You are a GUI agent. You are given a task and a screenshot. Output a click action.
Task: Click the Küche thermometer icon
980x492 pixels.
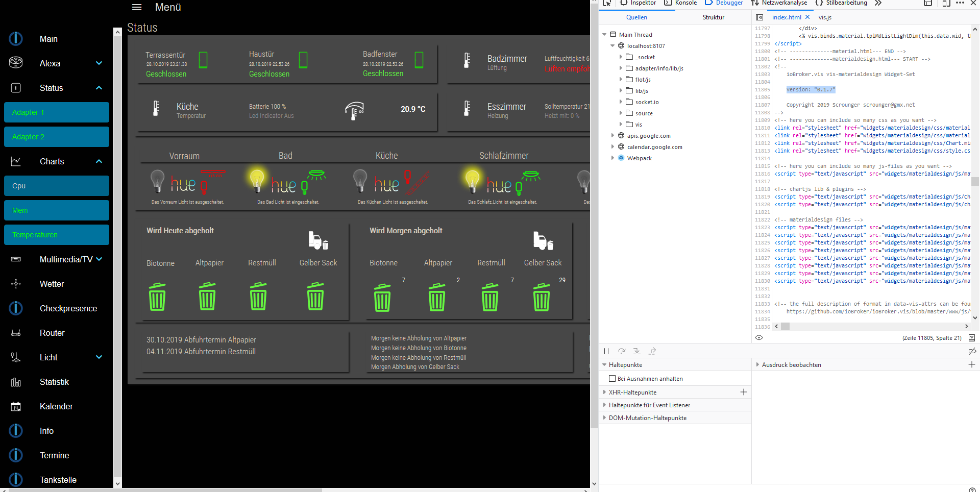pyautogui.click(x=156, y=108)
